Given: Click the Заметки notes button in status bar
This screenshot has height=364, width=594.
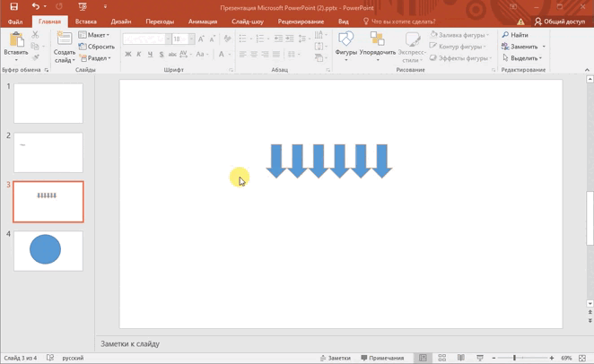Looking at the screenshot, I should point(336,358).
